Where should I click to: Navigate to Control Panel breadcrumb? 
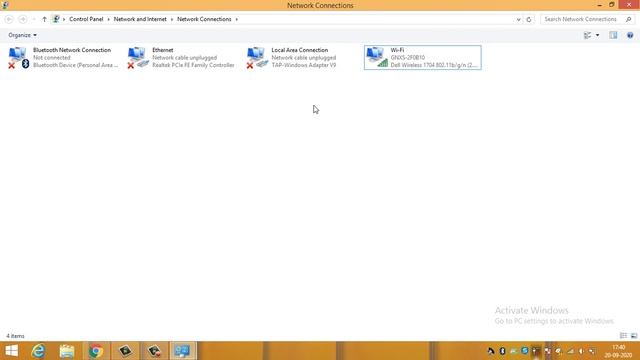(x=86, y=19)
